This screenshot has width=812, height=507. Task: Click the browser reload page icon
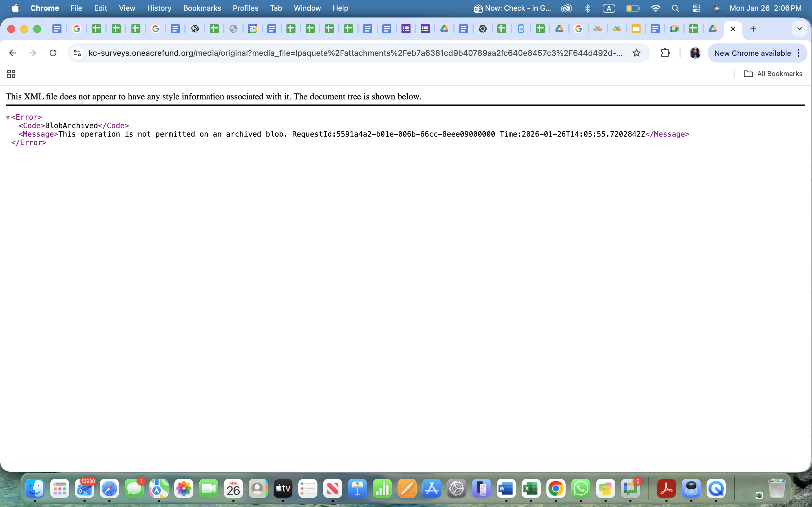(x=53, y=53)
